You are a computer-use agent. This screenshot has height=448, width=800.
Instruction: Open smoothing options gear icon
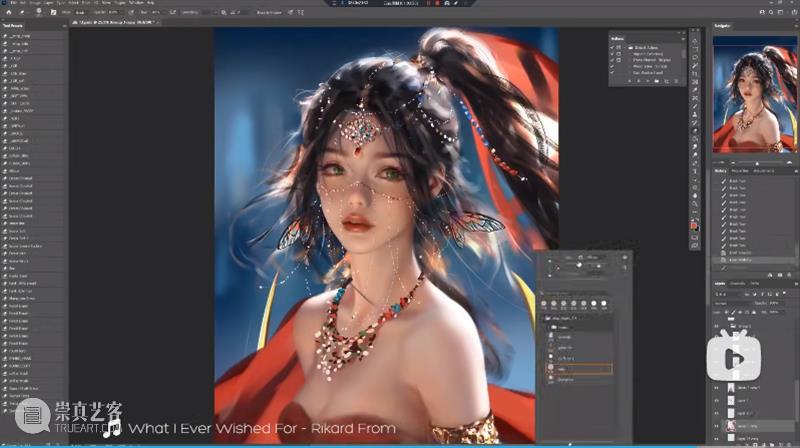[x=223, y=12]
